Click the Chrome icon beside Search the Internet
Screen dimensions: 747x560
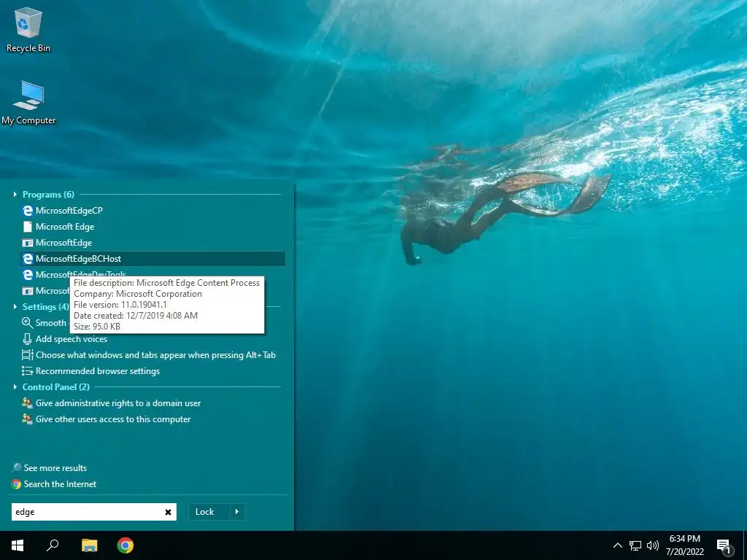click(x=17, y=484)
